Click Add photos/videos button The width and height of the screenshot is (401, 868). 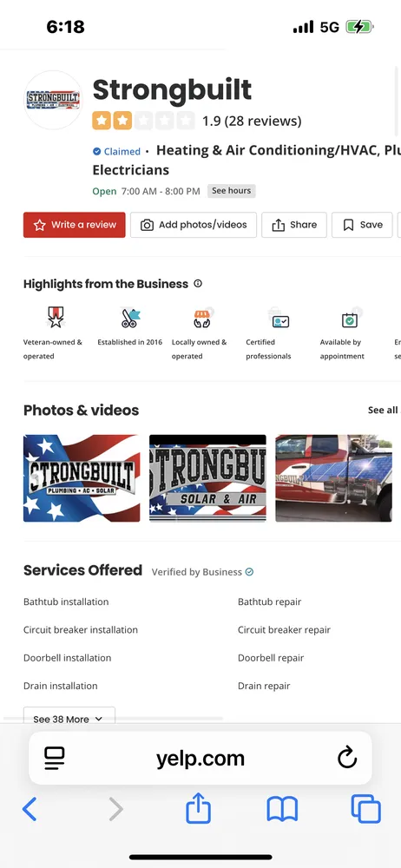pyautogui.click(x=194, y=225)
